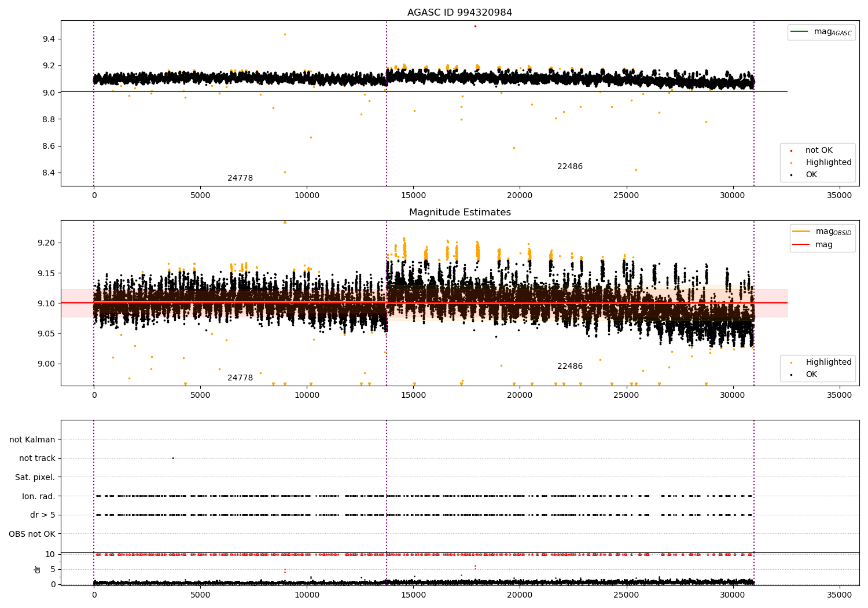Image resolution: width=868 pixels, height=608 pixels.
Task: Click the "Sat. pixel." row label
Action: (x=35, y=478)
